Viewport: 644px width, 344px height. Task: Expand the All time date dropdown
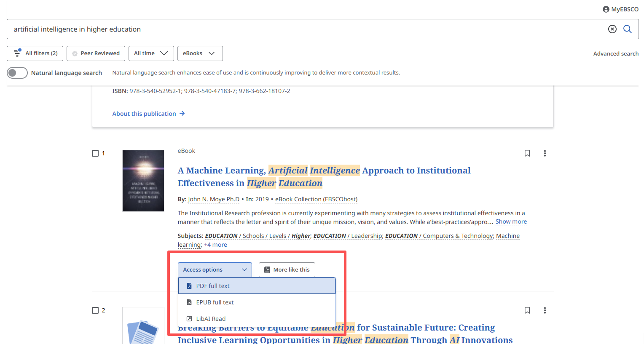point(151,53)
